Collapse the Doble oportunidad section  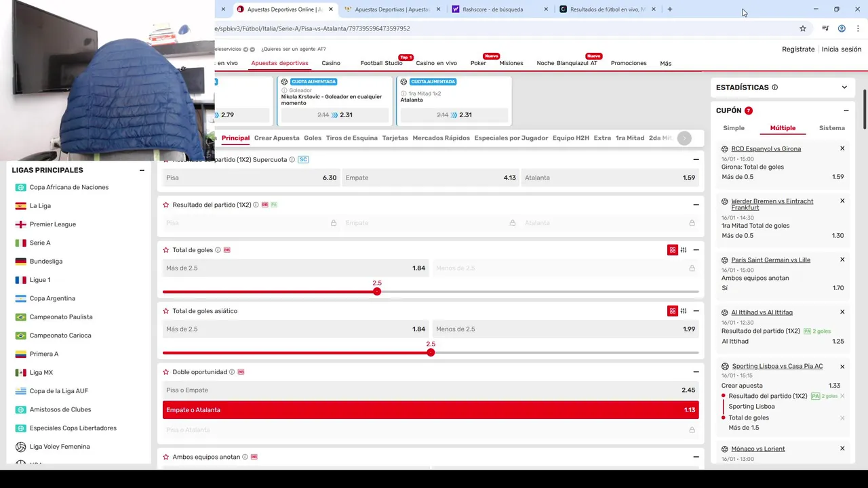[696, 372]
